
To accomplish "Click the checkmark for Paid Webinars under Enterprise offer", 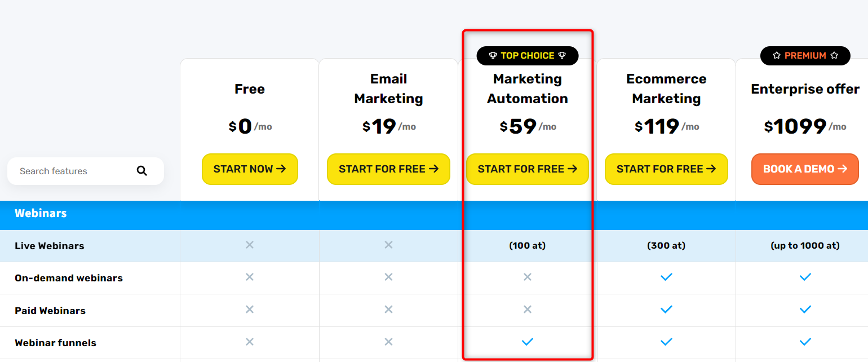I will coord(805,310).
